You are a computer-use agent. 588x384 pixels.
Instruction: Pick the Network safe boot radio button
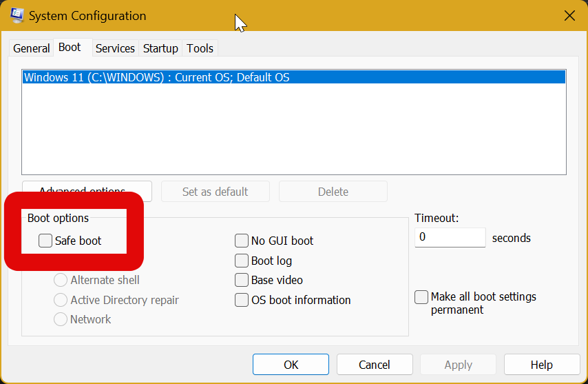click(61, 319)
